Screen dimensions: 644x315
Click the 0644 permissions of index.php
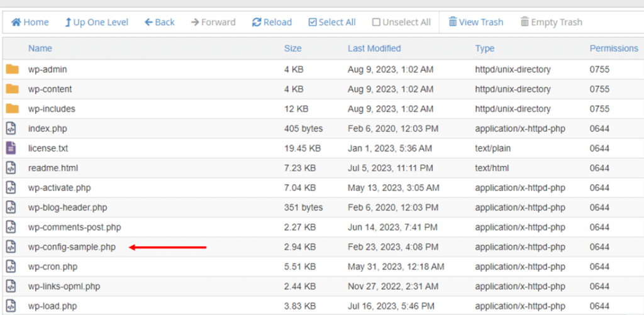point(599,128)
